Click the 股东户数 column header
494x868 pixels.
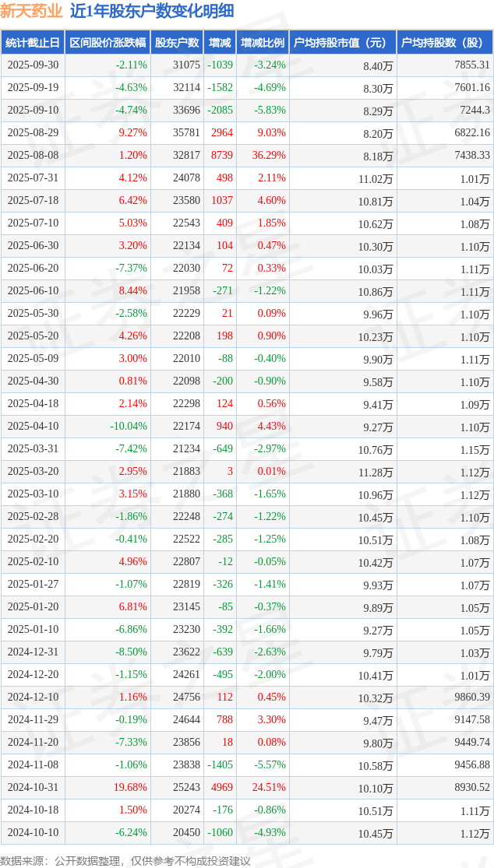pos(176,43)
